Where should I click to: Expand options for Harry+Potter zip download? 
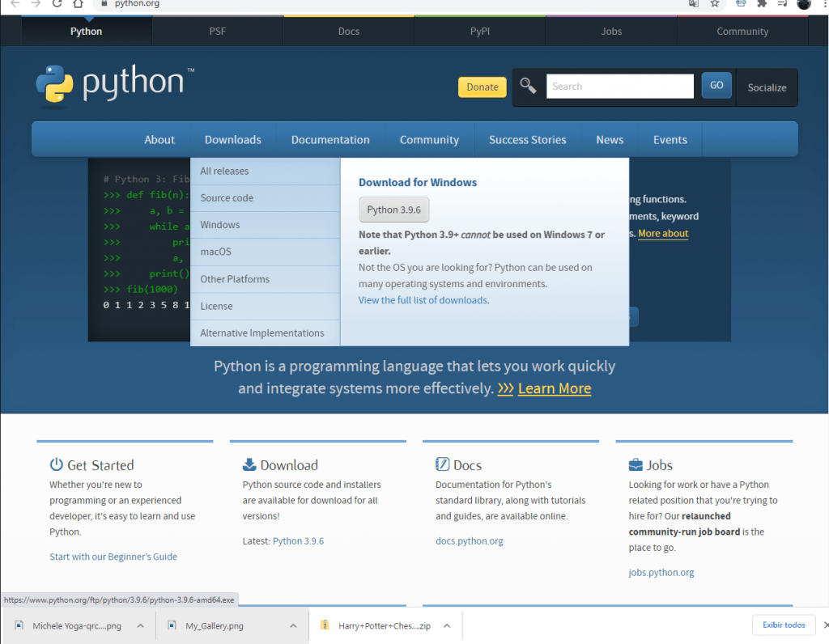click(447, 626)
